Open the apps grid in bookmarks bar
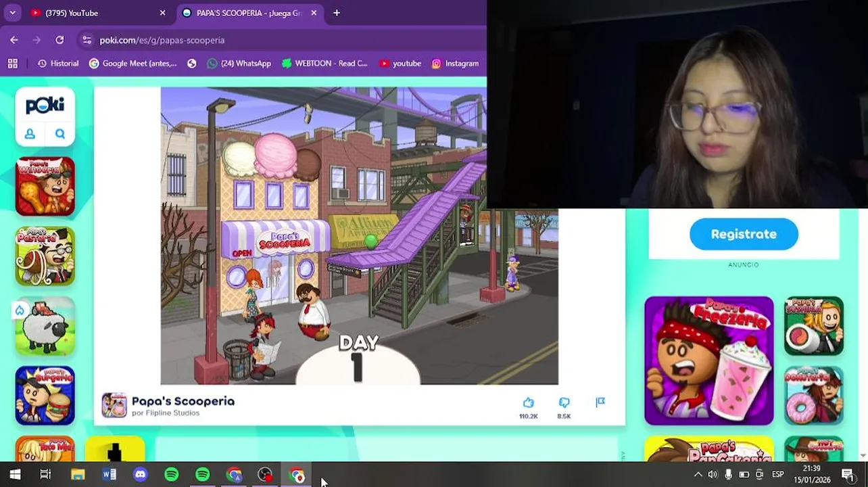 click(12, 64)
